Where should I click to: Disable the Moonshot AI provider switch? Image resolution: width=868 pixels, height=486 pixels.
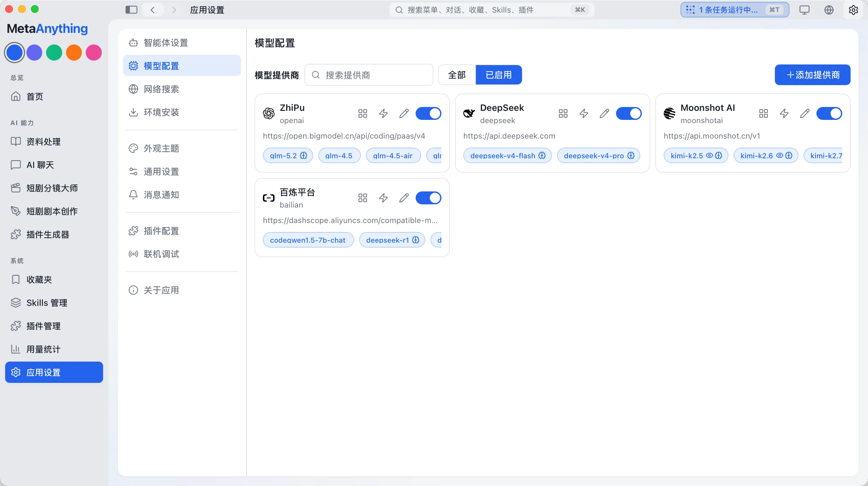(x=829, y=113)
